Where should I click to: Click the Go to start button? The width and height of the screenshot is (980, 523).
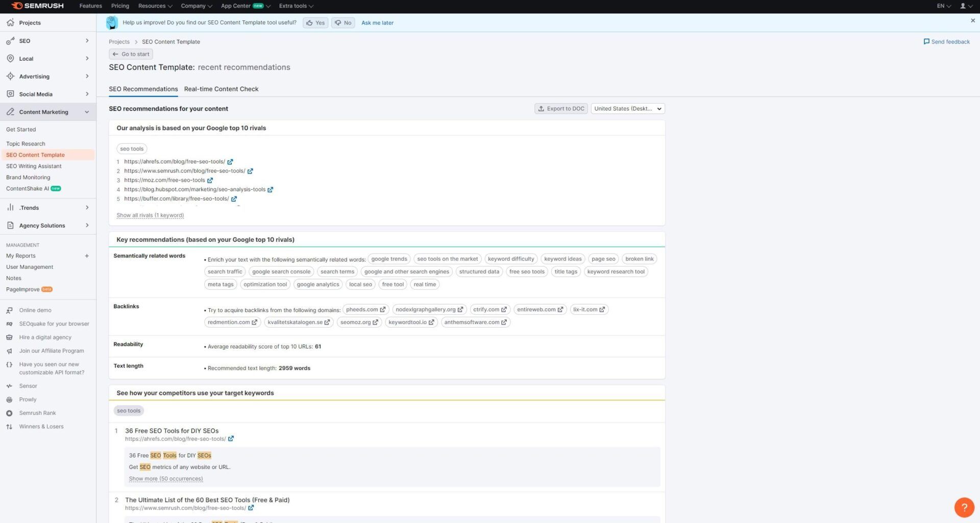tap(131, 54)
